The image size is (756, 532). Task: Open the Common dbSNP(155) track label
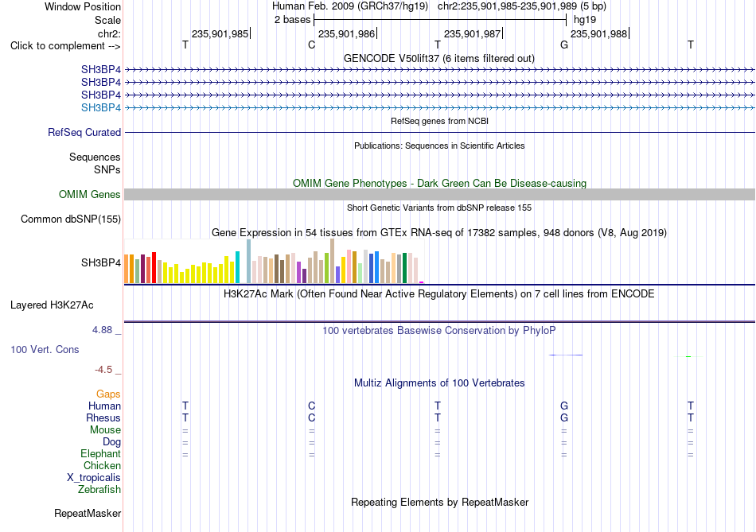point(70,219)
